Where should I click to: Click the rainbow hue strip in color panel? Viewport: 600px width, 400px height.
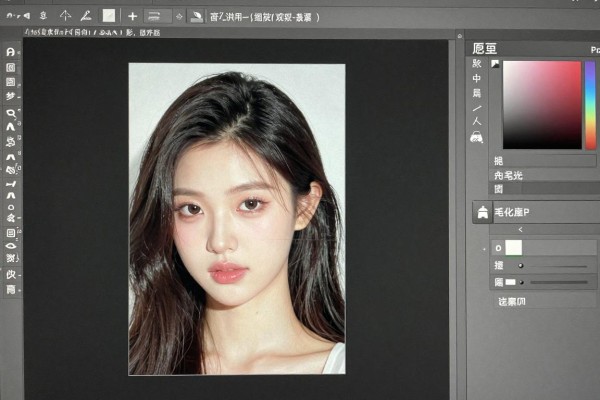590,105
